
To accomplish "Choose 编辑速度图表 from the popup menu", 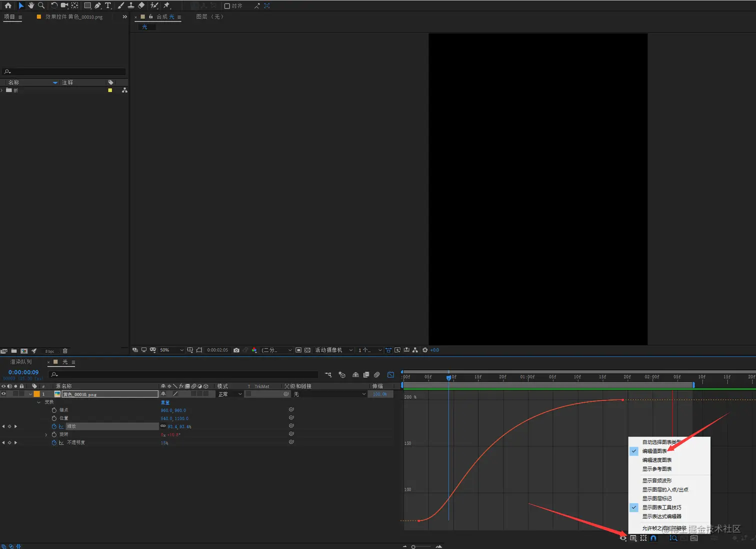I will pyautogui.click(x=656, y=460).
